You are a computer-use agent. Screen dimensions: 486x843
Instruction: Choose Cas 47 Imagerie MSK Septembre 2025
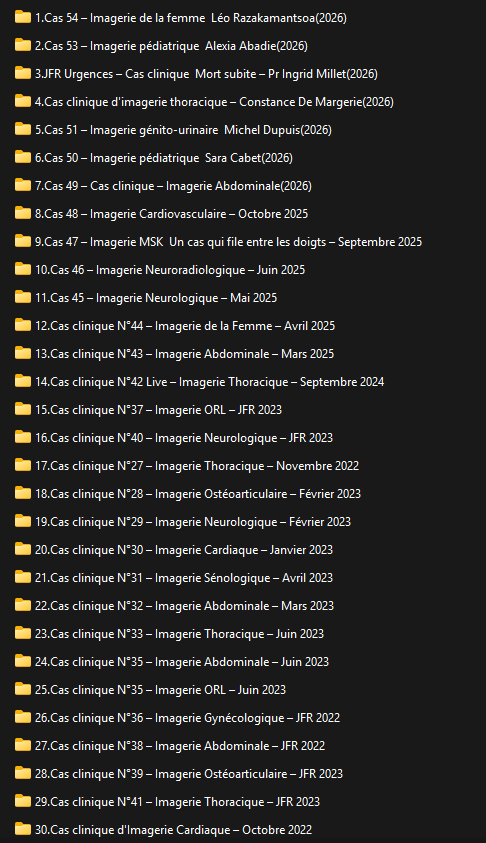[228, 241]
